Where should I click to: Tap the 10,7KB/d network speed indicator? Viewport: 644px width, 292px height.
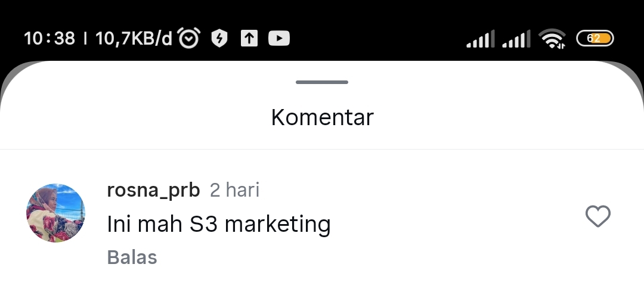point(134,39)
